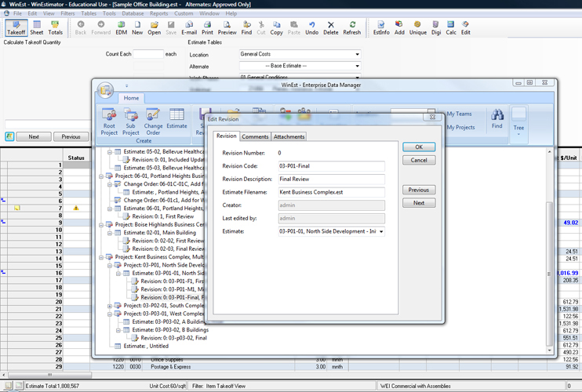Click the Add item toolbar icon
The width and height of the screenshot is (582, 392).
coord(399,27)
